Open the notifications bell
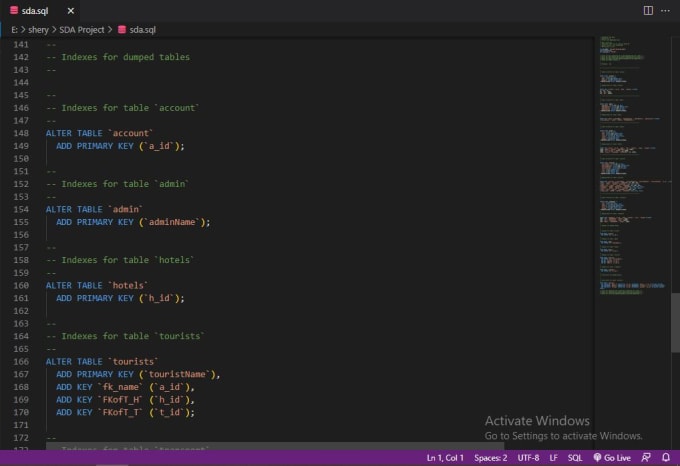Viewport: 680px width, 466px height. [666, 458]
